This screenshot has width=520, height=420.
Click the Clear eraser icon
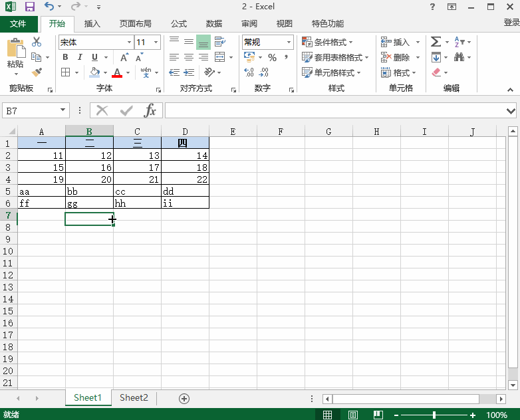436,72
